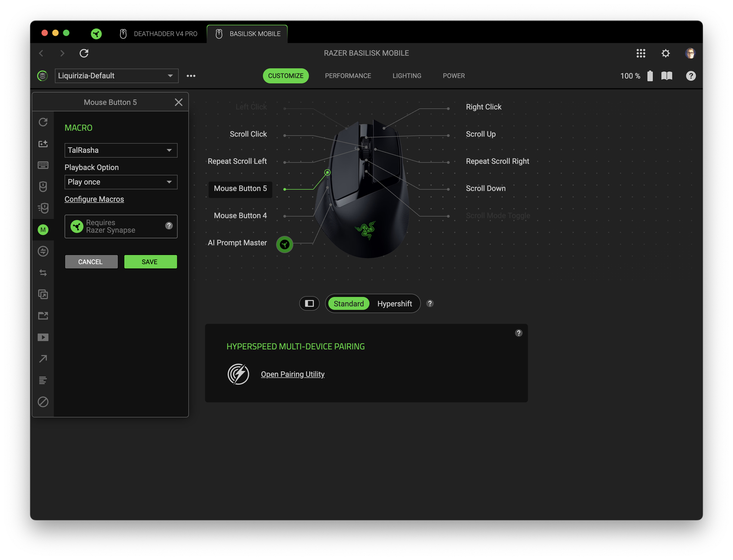Viewport: 733px width, 560px height.
Task: Select the BASILISK MOBILE tab
Action: 247,34
